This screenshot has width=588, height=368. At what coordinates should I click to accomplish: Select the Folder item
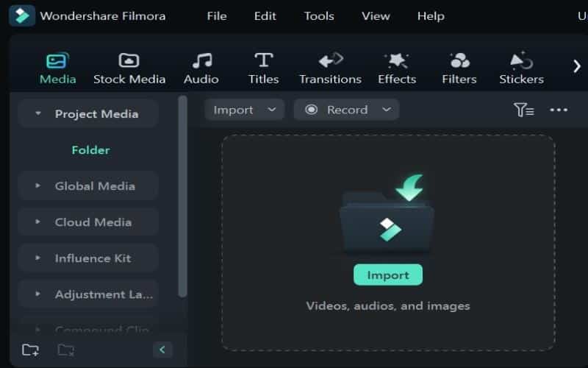[x=90, y=150]
